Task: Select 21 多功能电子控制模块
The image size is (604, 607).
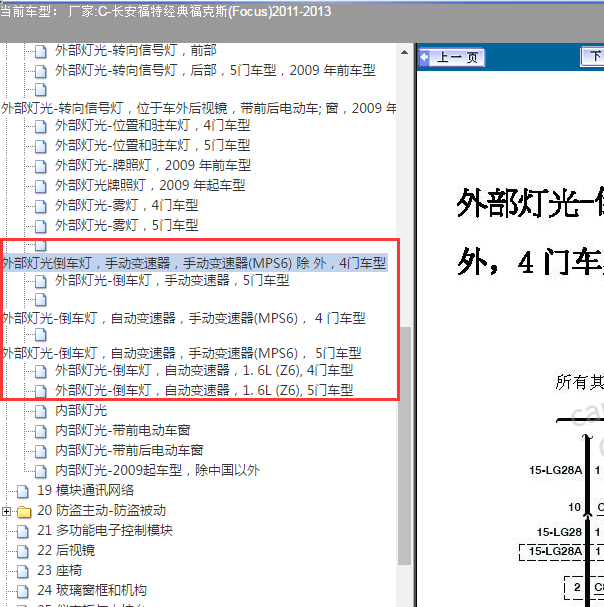Action: (x=105, y=530)
